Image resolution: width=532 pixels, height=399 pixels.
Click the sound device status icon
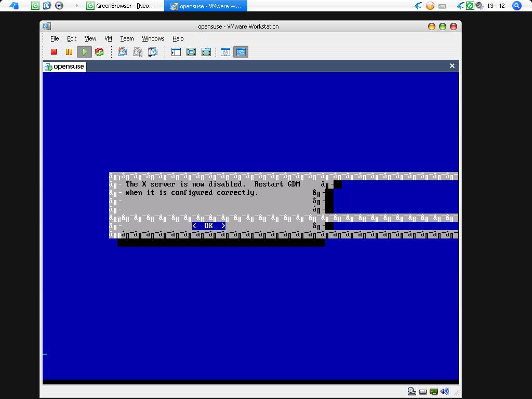(445, 391)
